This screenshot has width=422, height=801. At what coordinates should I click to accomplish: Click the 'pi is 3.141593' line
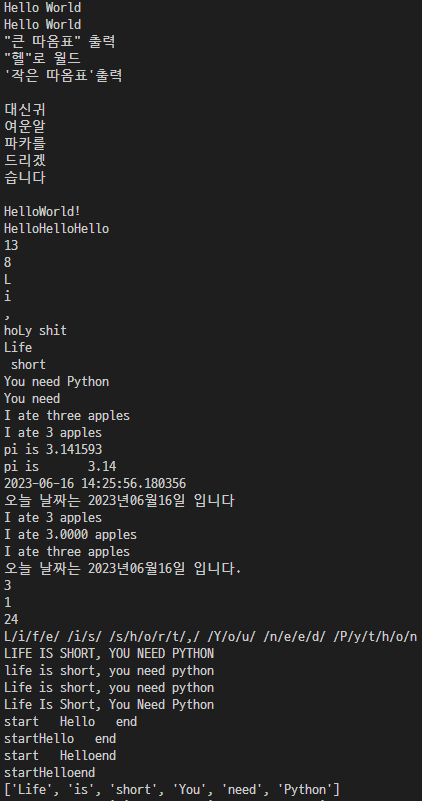click(53, 450)
